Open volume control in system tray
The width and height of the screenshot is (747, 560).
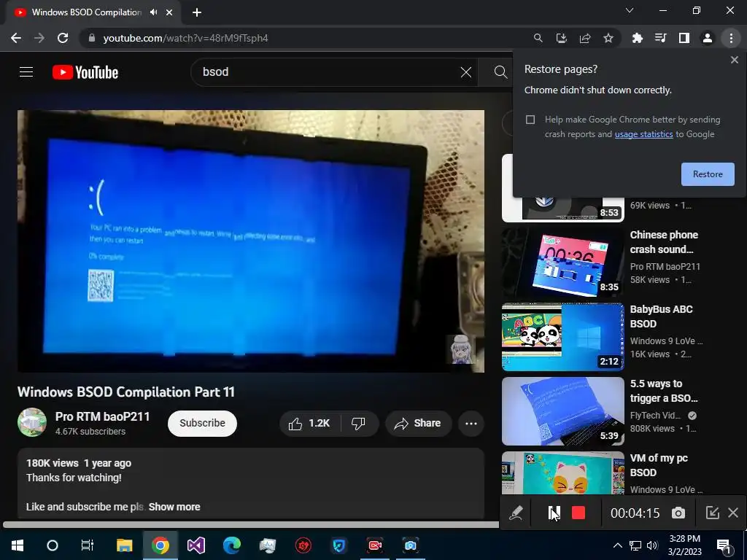pyautogui.click(x=652, y=545)
